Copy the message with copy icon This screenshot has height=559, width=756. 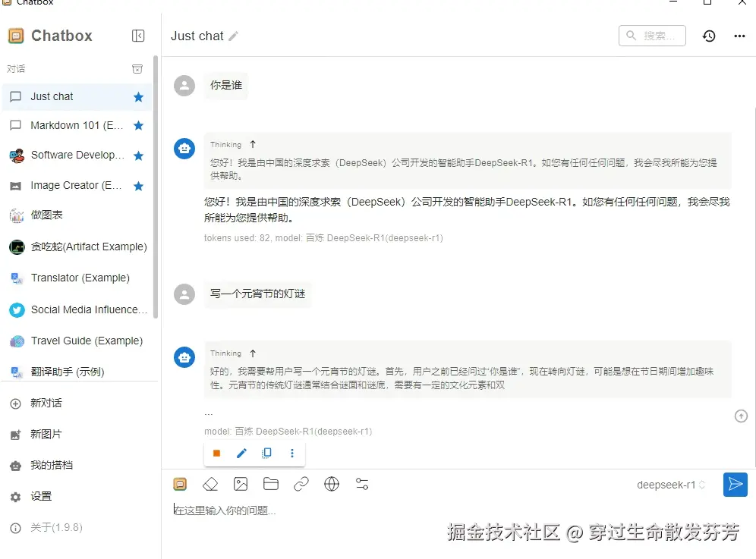pyautogui.click(x=266, y=453)
